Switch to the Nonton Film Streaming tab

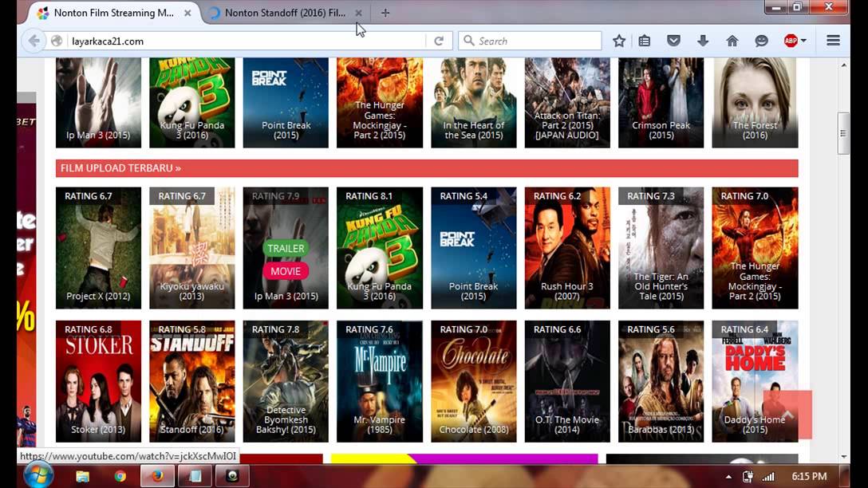coord(113,13)
